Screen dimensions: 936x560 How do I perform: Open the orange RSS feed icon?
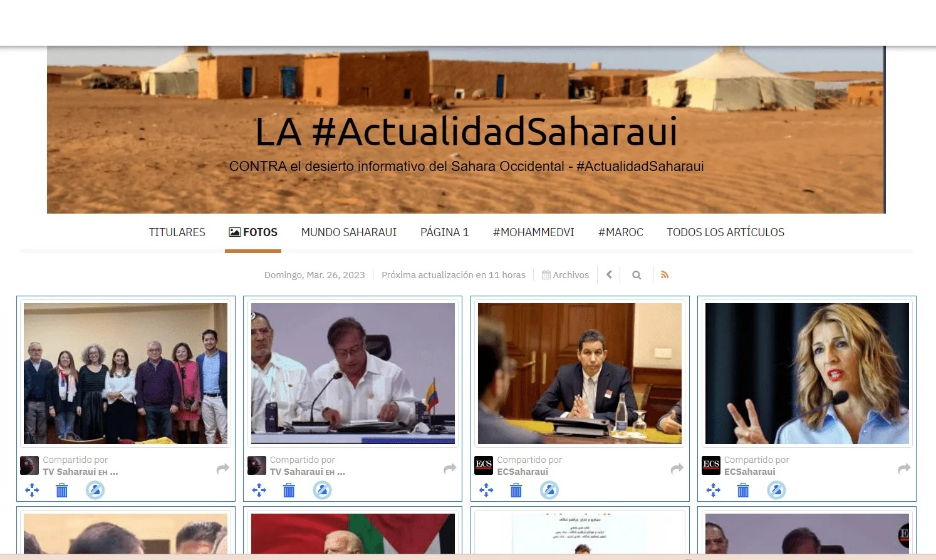665,274
